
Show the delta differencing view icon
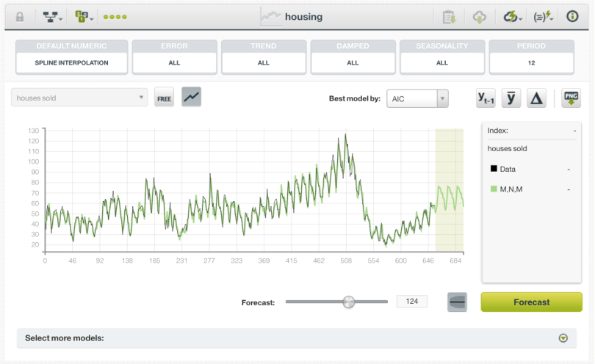point(536,98)
